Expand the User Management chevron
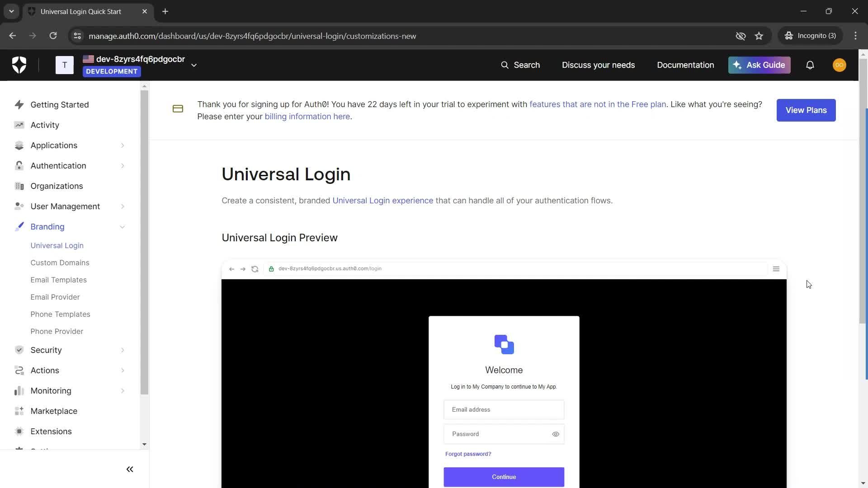Viewport: 868px width, 488px height. point(123,206)
